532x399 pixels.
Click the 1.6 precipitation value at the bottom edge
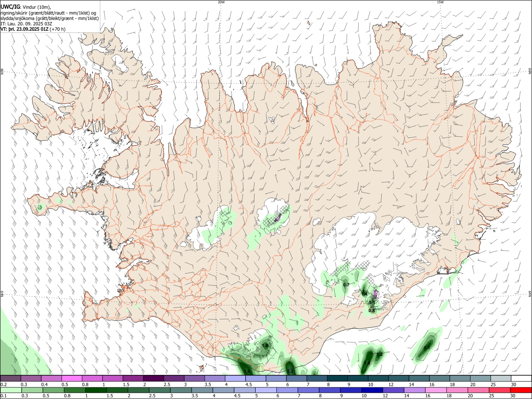[x=247, y=371]
